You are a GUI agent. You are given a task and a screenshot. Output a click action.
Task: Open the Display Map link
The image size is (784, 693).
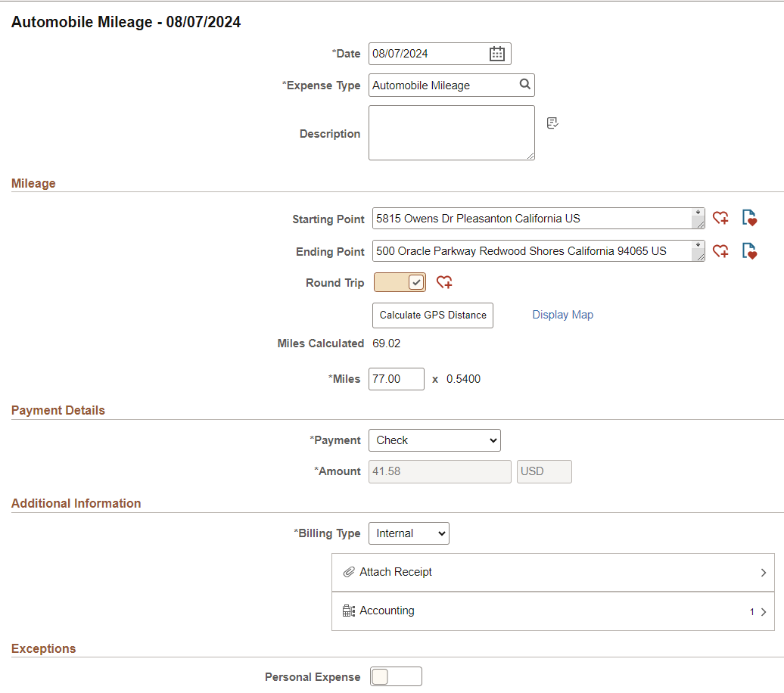(x=562, y=314)
